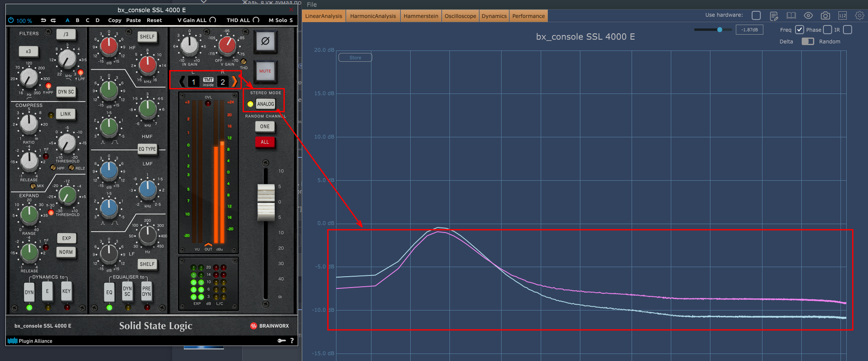Click the output meter orange caret
The image size is (868, 361).
click(208, 245)
